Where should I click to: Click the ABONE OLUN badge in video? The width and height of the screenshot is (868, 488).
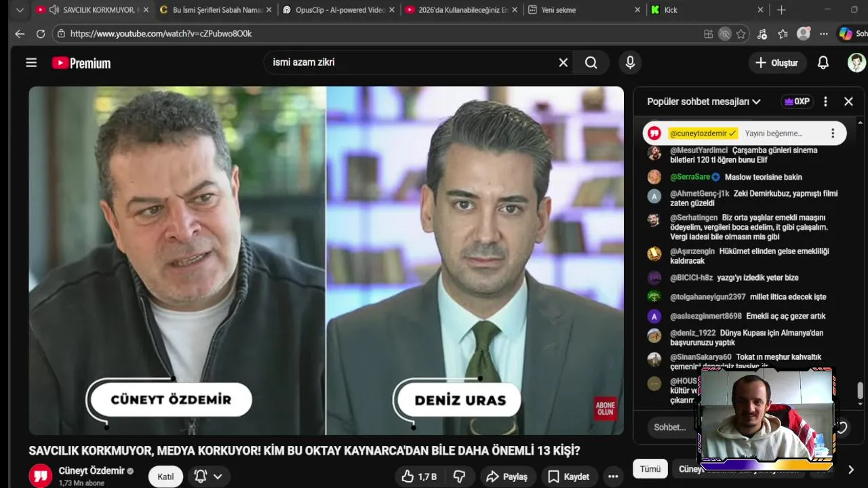pyautogui.click(x=606, y=408)
